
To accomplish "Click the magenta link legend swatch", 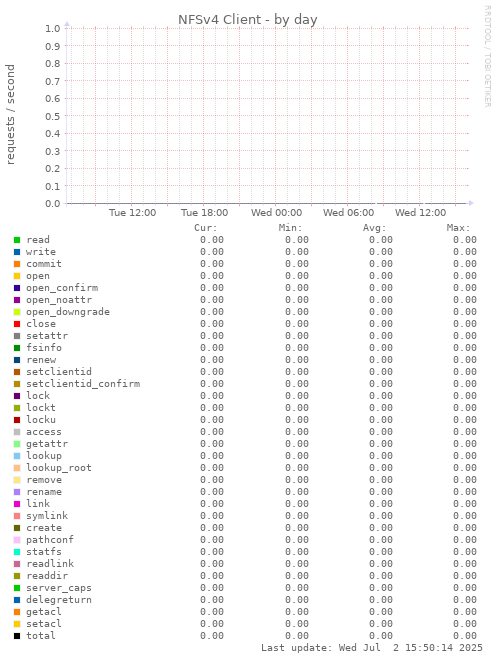I will click(17, 504).
